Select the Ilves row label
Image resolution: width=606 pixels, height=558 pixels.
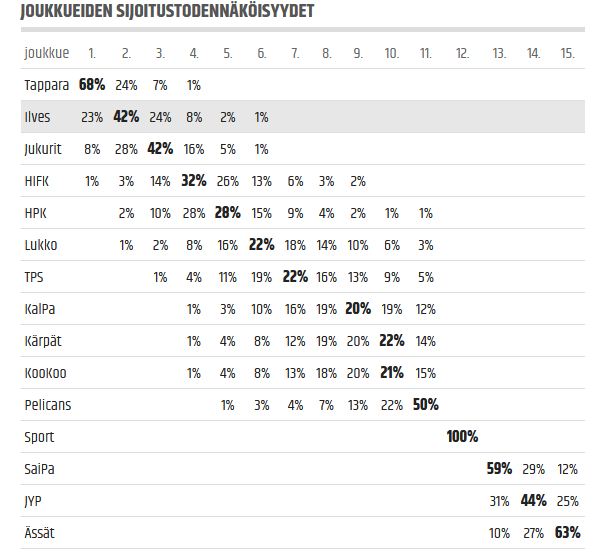37,117
